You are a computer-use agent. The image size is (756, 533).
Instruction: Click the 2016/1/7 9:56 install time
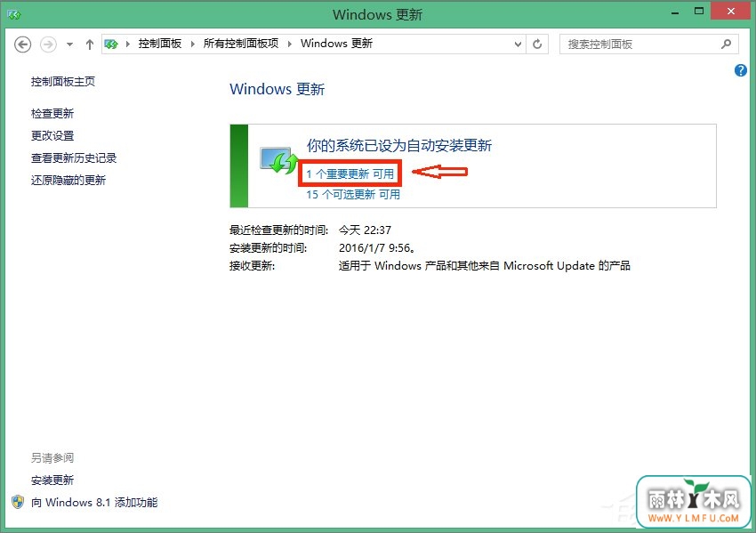pos(377,248)
